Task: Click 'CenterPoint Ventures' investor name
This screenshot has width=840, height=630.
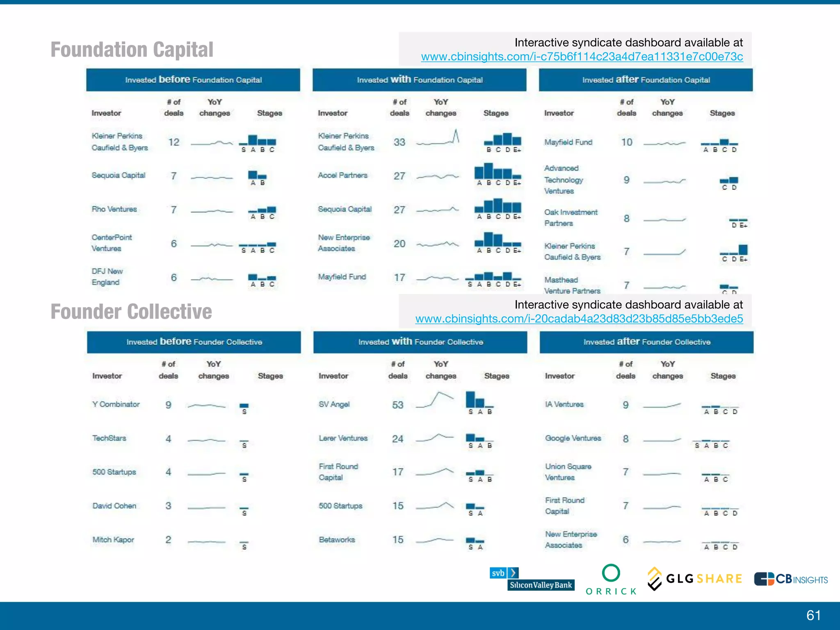Action: tap(112, 243)
